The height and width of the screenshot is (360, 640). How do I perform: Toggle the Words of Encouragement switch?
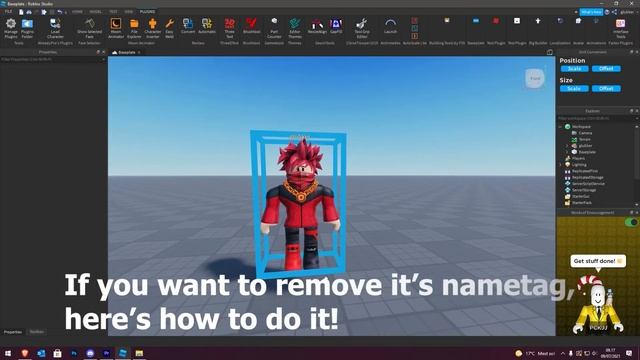click(631, 222)
